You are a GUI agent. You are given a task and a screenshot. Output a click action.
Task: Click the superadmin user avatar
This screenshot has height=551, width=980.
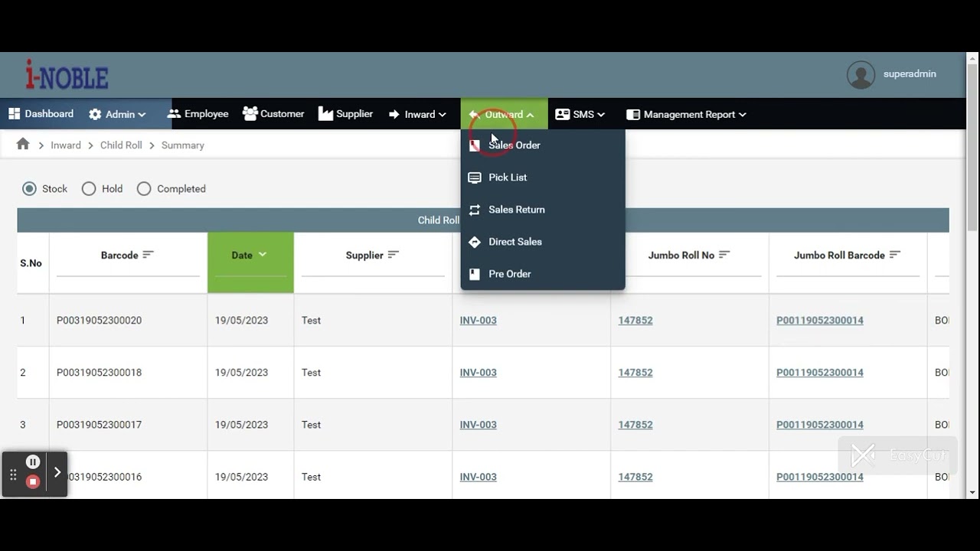861,74
